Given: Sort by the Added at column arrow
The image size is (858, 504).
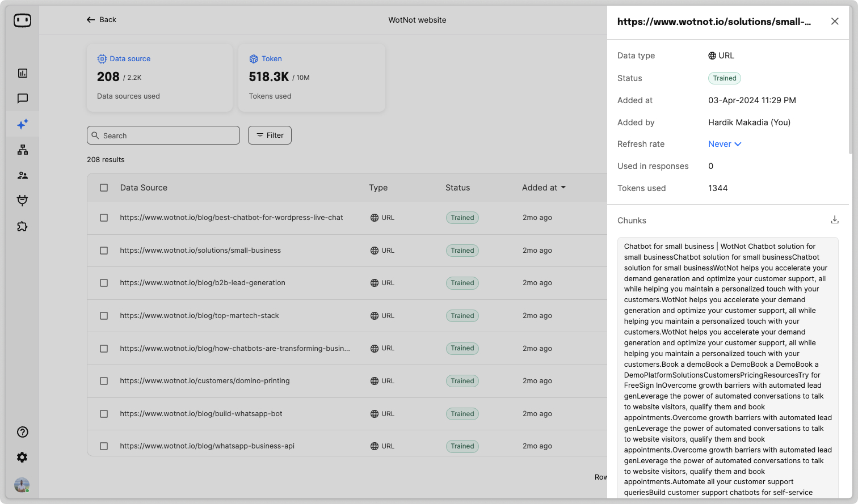Looking at the screenshot, I should pyautogui.click(x=563, y=188).
